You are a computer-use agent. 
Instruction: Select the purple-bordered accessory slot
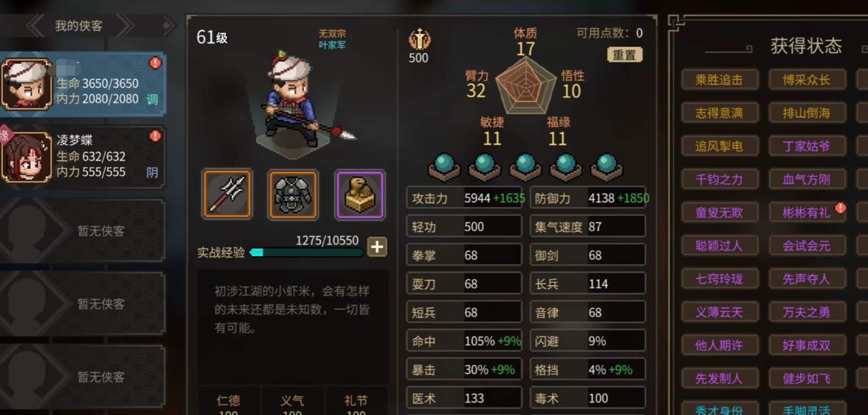click(360, 194)
